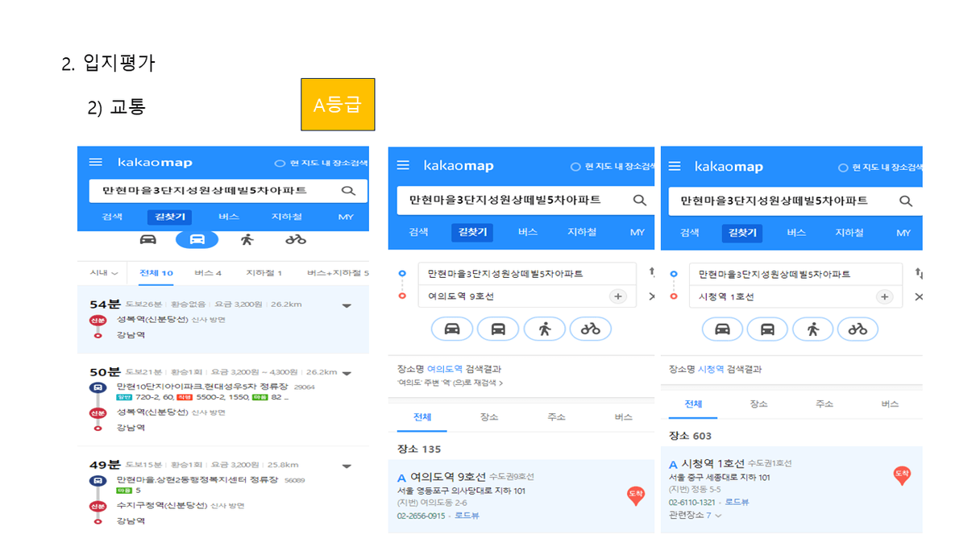Toggle 현 지도 내 장소검색 in 강남역 results panel
The image size is (980, 551).
click(322, 163)
